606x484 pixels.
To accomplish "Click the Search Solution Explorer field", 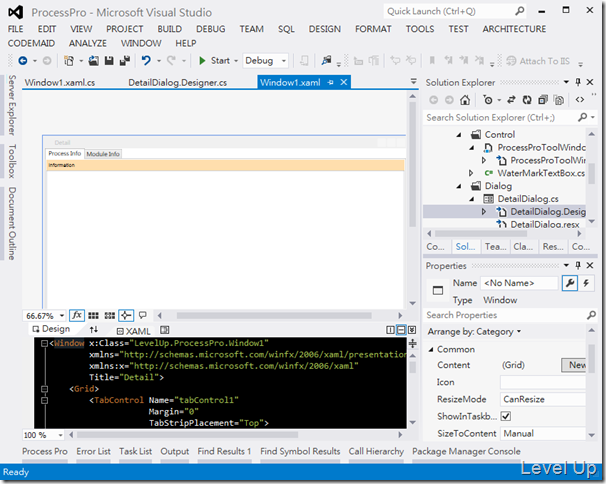I will point(500,118).
